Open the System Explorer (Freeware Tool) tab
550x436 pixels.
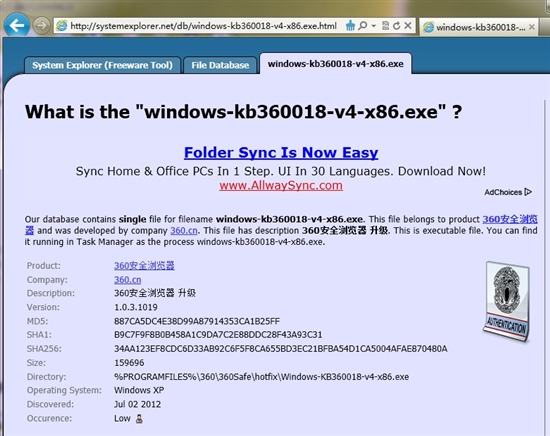point(102,65)
